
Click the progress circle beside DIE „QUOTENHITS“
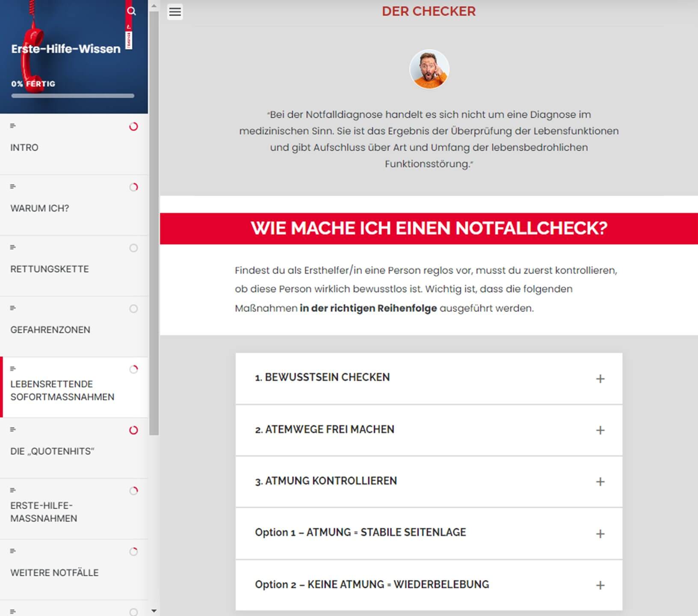(133, 430)
